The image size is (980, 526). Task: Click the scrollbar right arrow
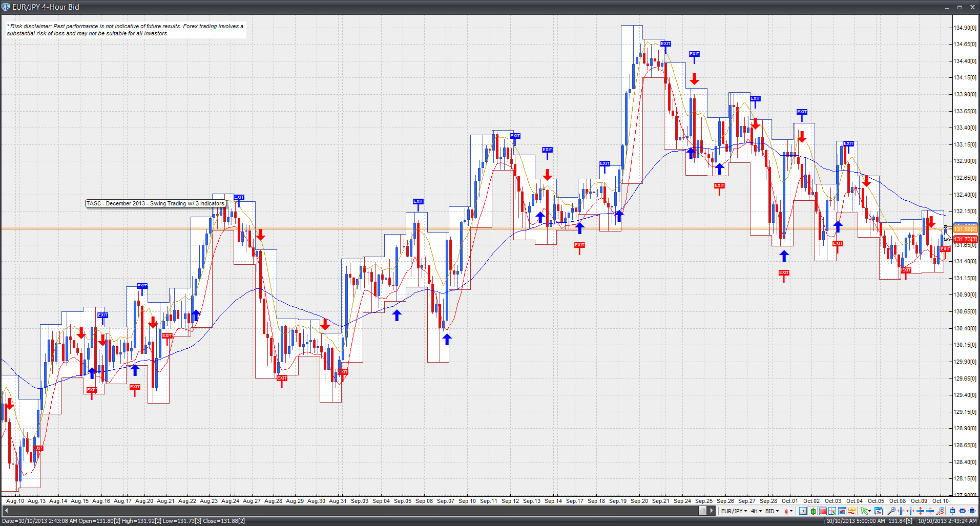pyautogui.click(x=712, y=511)
